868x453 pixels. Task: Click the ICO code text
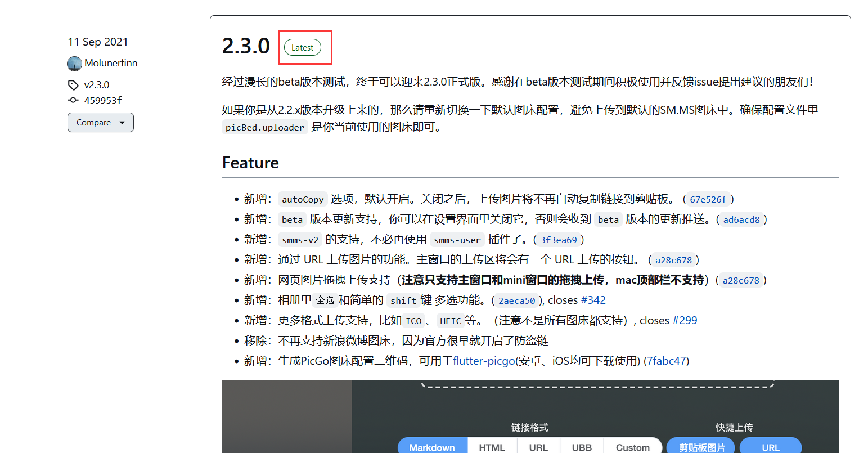(x=413, y=321)
